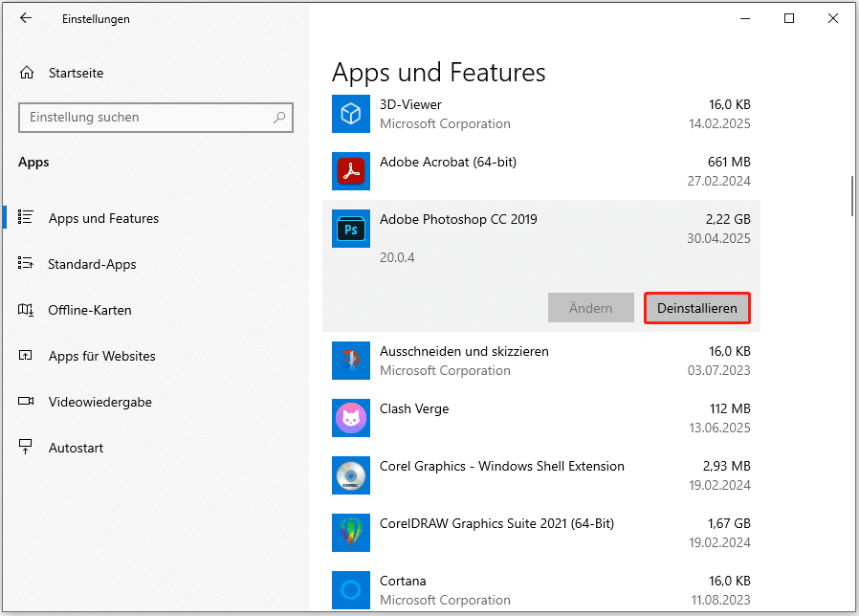Click the Photoshop Ps app icon
Viewport: 859px width, 616px height.
pos(351,229)
